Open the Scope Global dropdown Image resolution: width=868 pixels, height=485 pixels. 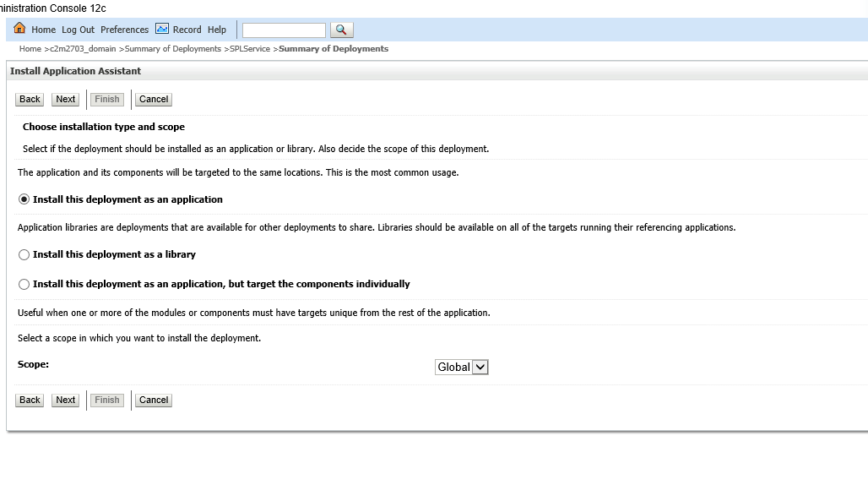pyautogui.click(x=462, y=367)
